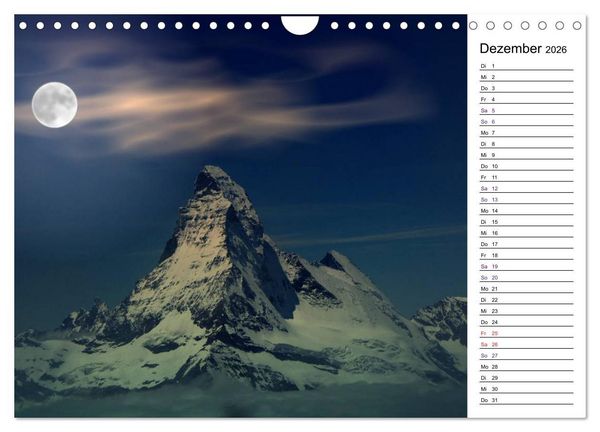Select the Do 17 date row

pyautogui.click(x=527, y=244)
